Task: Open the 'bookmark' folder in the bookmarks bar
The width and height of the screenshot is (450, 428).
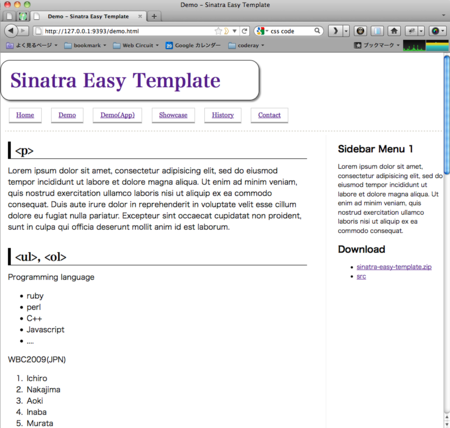Action: coord(85,45)
